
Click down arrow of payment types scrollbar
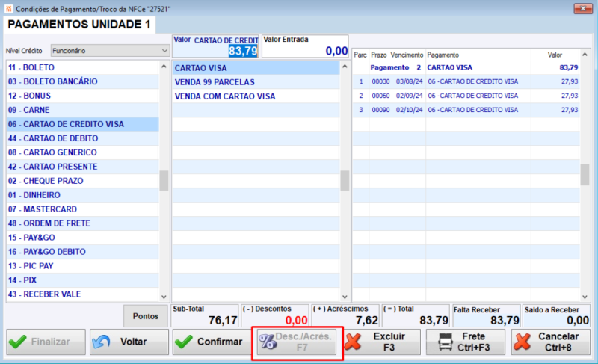click(x=164, y=297)
